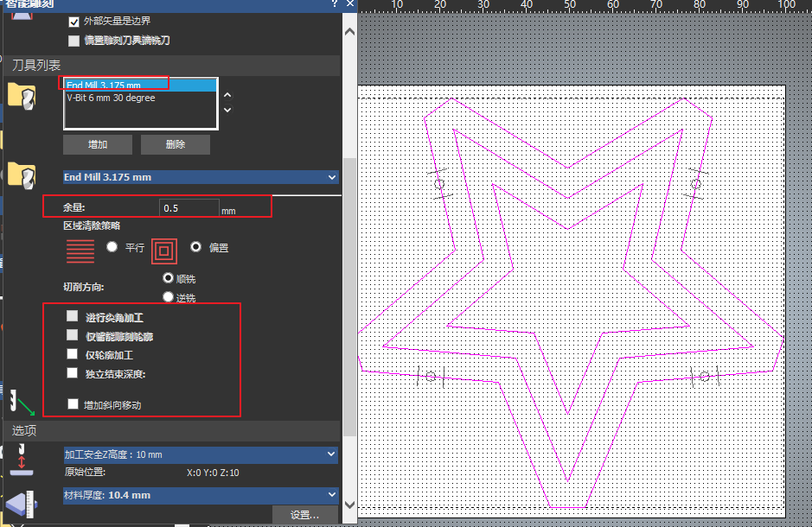Click left tab circle marker on star
This screenshot has width=812, height=527.
pyautogui.click(x=439, y=184)
